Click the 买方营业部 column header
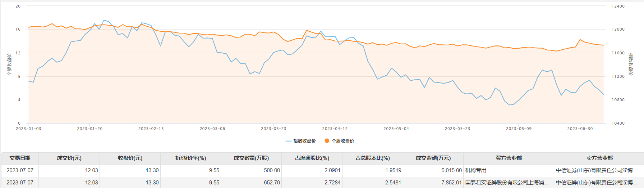The width and height of the screenshot is (644, 188). [x=509, y=158]
